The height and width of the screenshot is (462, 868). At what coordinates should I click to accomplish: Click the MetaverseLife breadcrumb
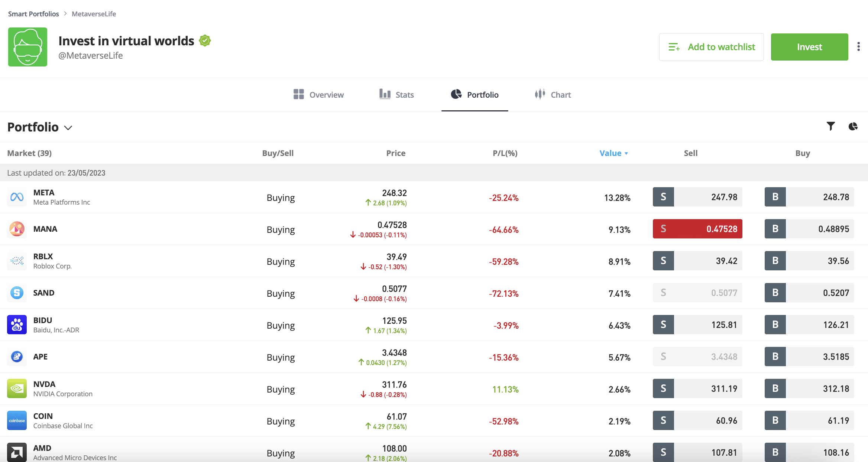94,14
